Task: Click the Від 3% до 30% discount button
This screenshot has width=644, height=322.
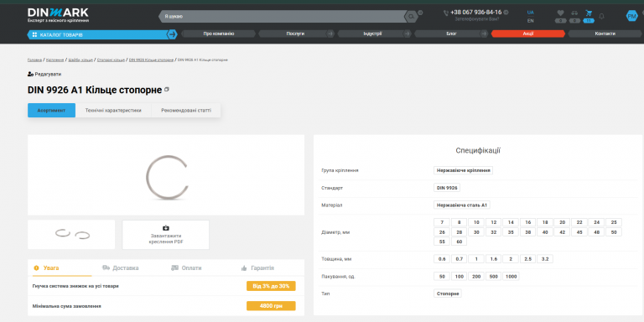Action: pos(271,286)
